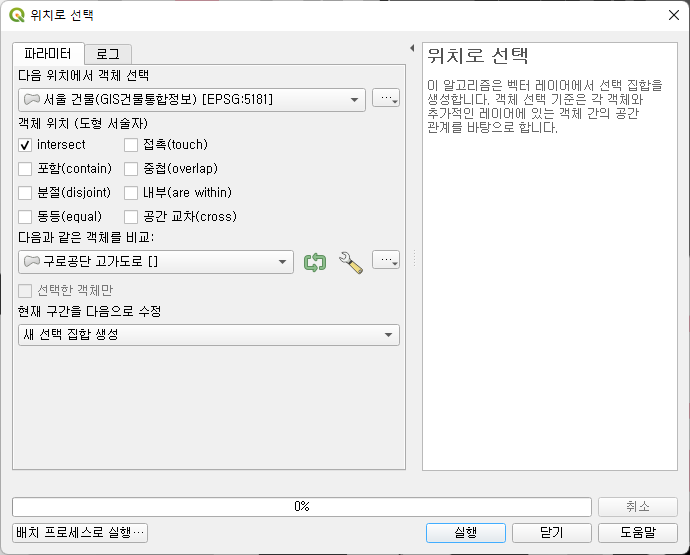Open advanced options wrench icon

point(351,263)
